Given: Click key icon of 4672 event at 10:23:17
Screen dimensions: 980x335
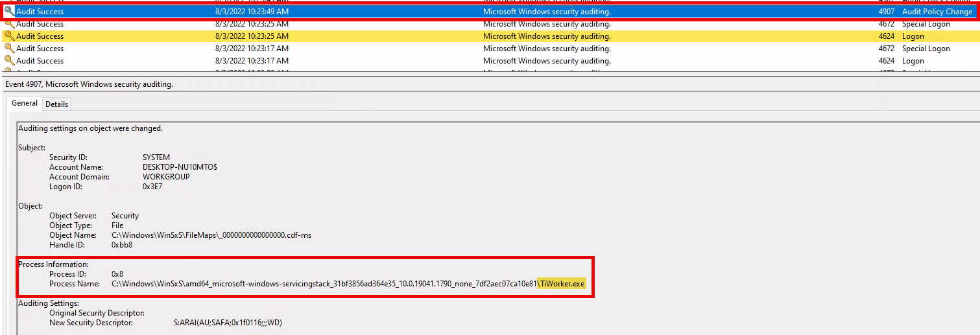Looking at the screenshot, I should tap(9, 49).
